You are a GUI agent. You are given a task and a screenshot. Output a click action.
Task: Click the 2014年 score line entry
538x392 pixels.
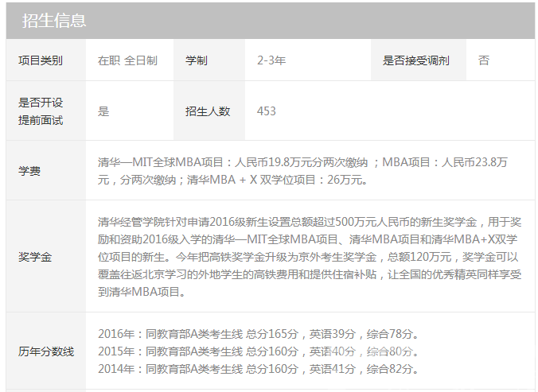(x=258, y=368)
